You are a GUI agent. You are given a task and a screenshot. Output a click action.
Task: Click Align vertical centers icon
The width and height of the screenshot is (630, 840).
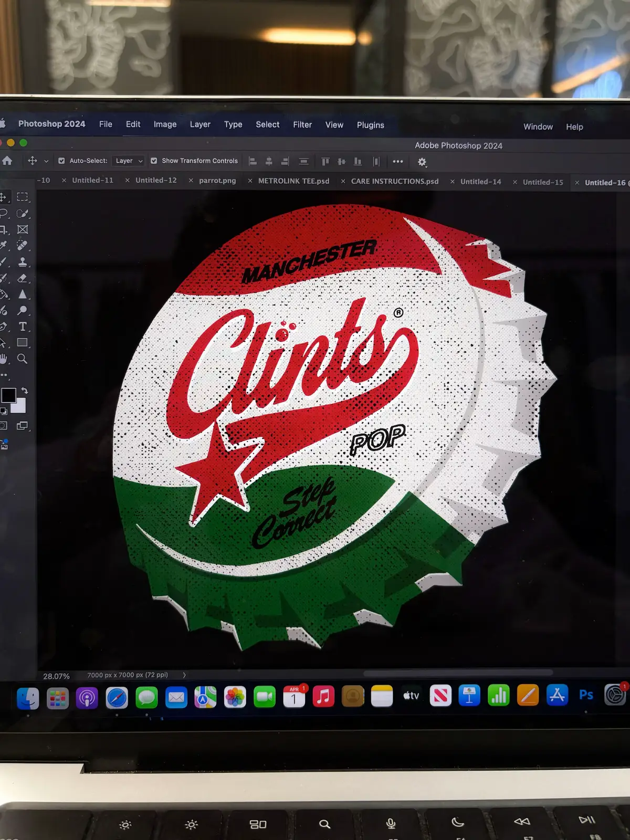click(342, 161)
